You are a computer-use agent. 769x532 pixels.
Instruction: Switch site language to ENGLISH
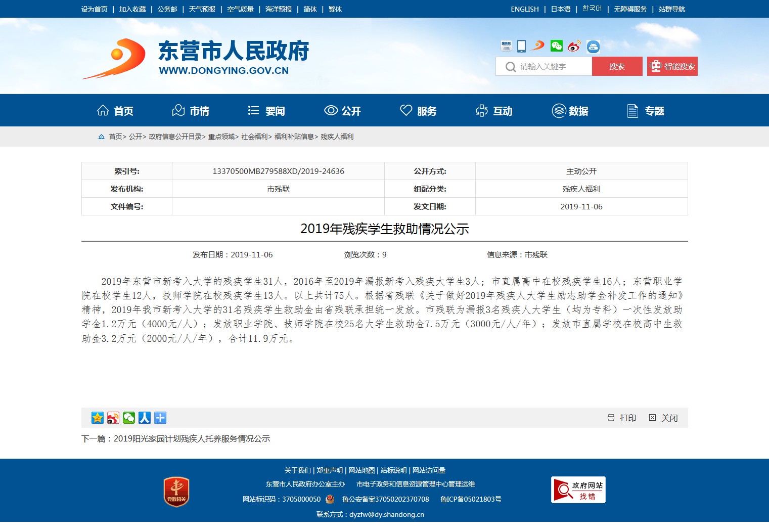tap(524, 9)
